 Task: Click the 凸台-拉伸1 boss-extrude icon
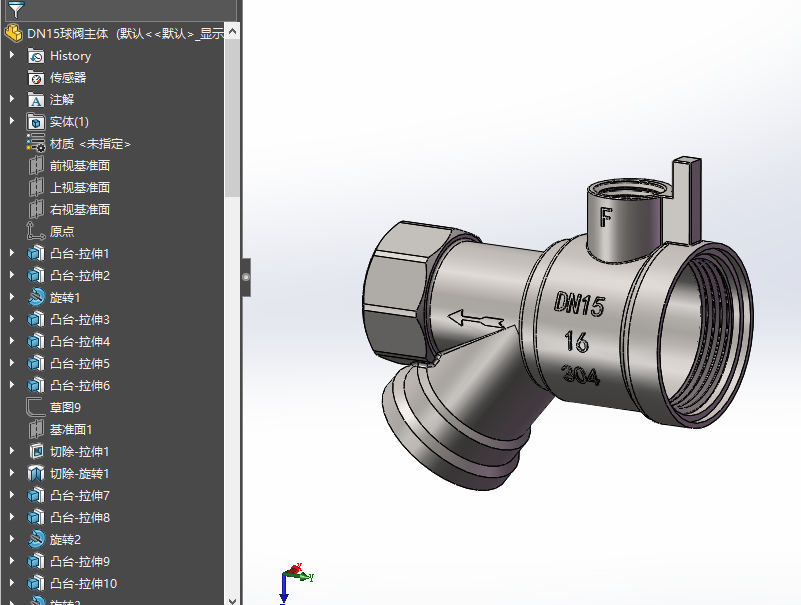click(36, 253)
